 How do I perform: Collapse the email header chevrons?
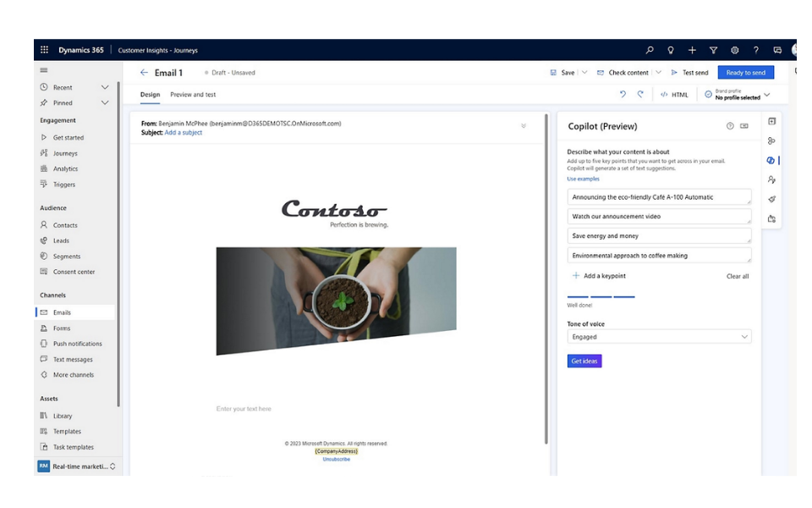524,126
